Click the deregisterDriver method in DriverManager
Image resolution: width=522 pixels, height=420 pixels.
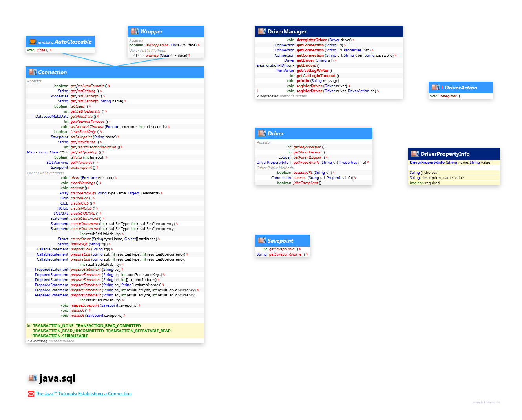312,40
